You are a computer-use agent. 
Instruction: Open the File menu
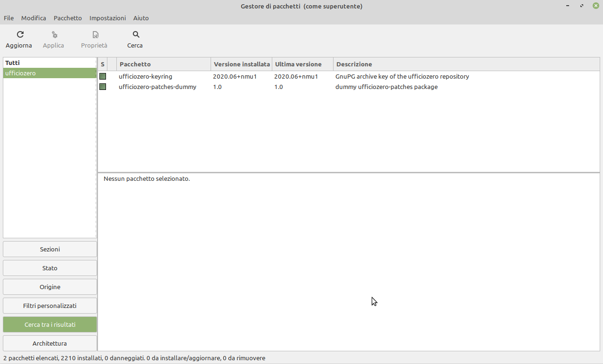tap(9, 18)
